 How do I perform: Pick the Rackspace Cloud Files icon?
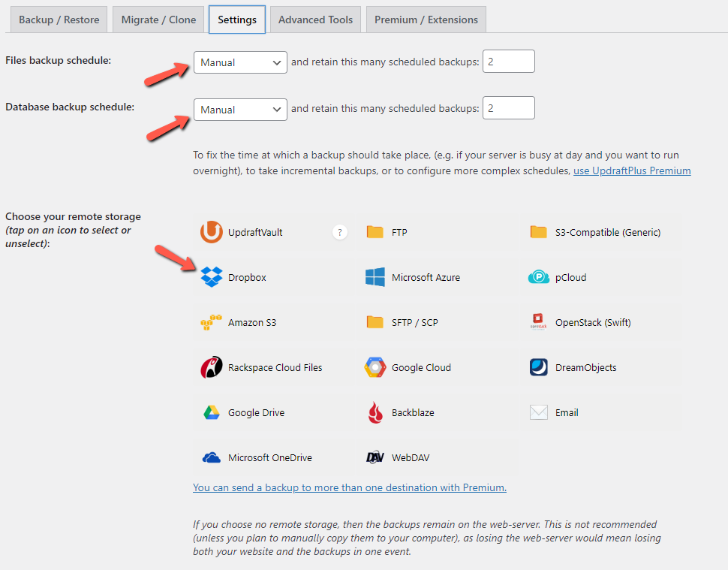[211, 367]
